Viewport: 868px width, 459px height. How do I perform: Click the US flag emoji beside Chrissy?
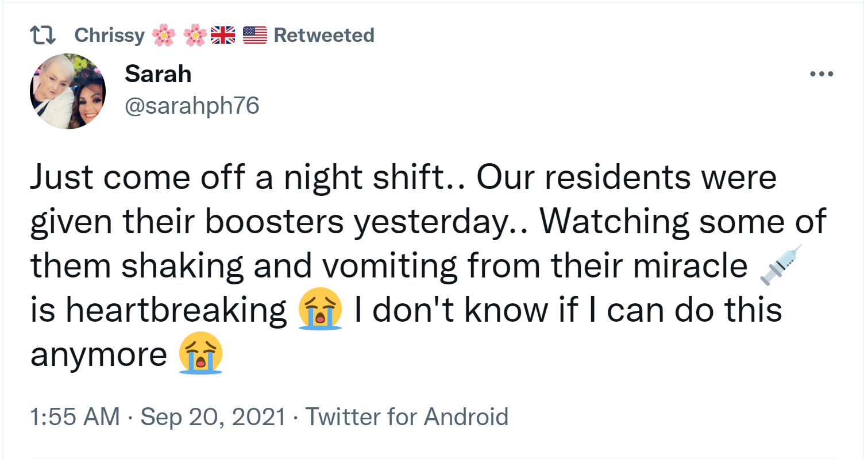pyautogui.click(x=255, y=36)
